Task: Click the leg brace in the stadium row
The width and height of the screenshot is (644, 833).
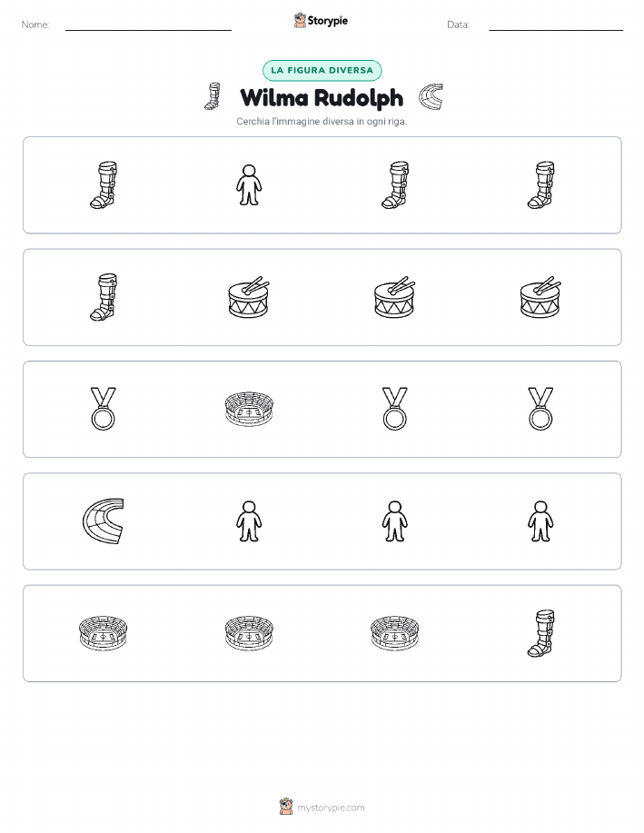Action: point(540,633)
